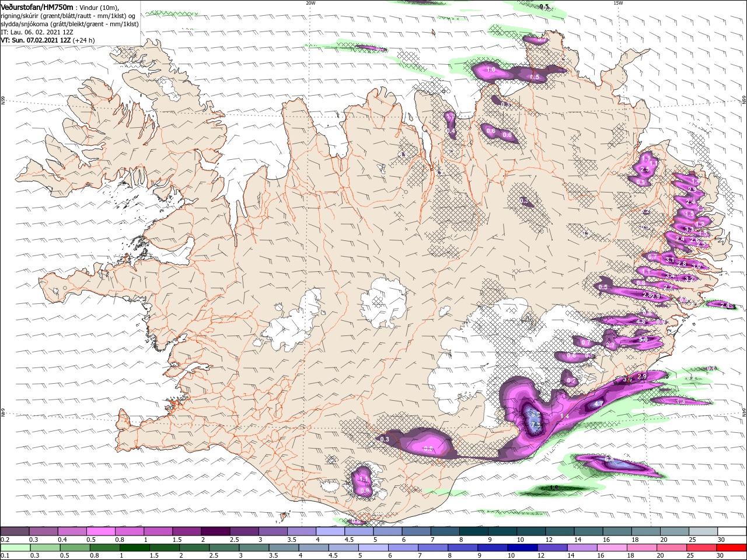
Task: Select the rain scale swatch between 16 and 18
Action: [x=612, y=548]
